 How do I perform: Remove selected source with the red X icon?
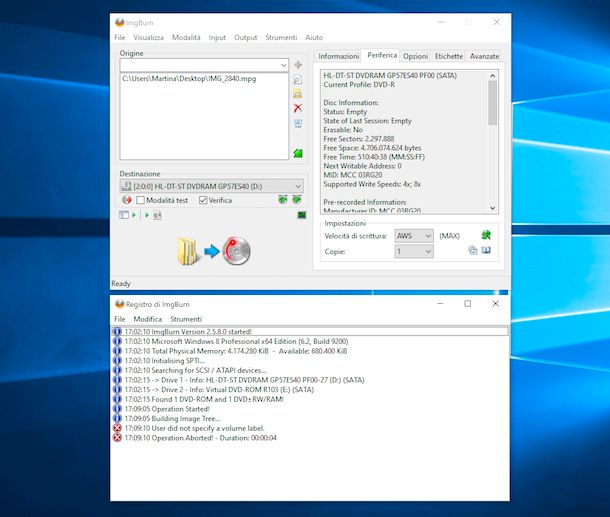(x=298, y=108)
